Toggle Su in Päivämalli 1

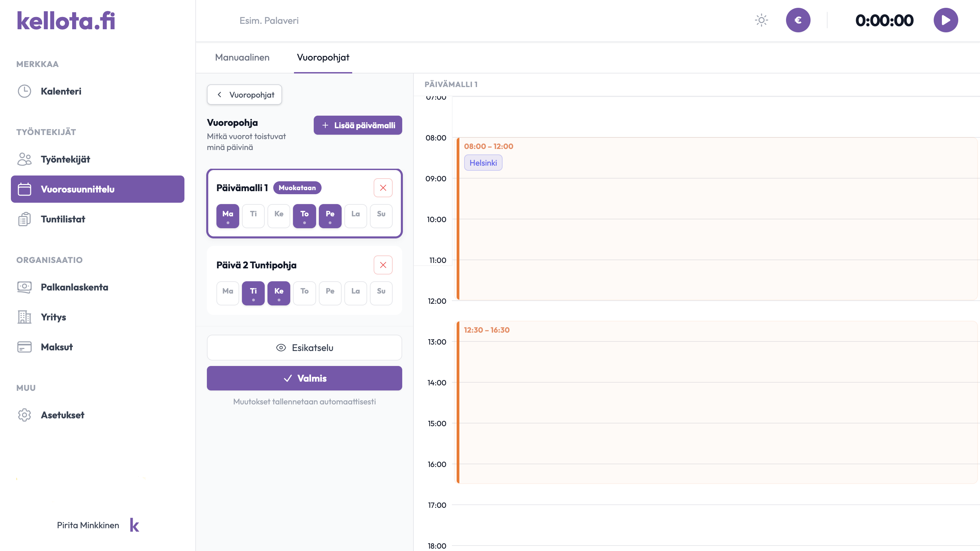381,216
